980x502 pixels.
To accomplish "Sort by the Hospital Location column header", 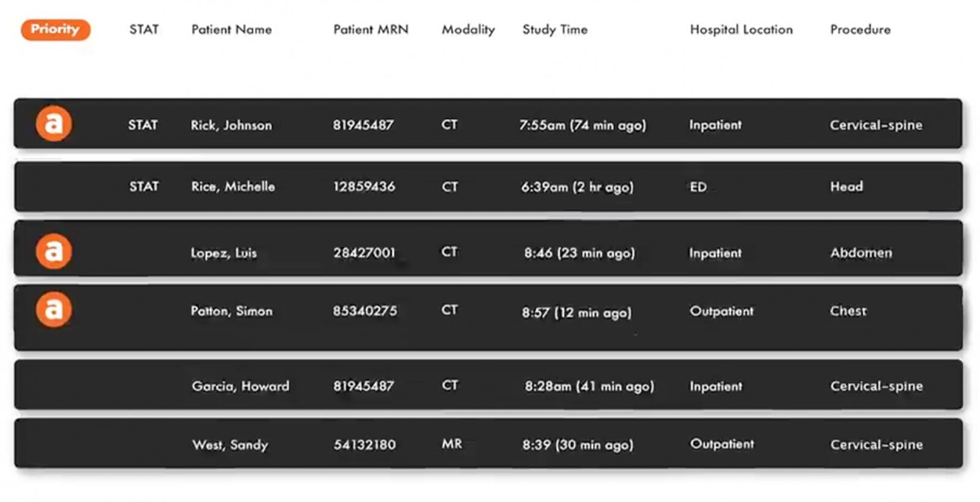I will click(741, 29).
